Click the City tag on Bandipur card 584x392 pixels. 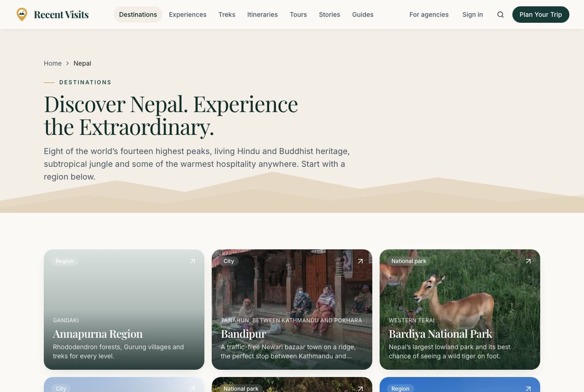tap(229, 261)
